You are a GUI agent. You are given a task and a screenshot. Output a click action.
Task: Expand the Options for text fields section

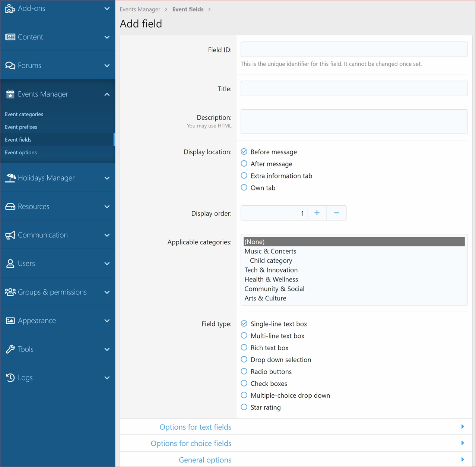[195, 427]
